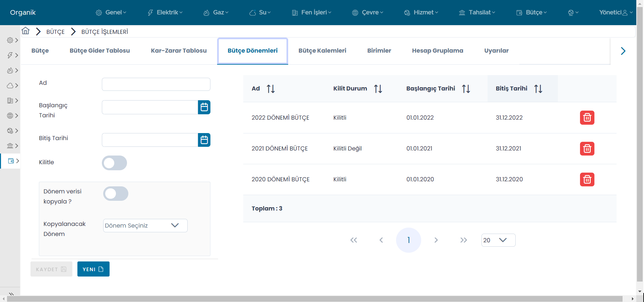Toggle the Kilitle switch
This screenshot has height=302, width=644.
[114, 163]
